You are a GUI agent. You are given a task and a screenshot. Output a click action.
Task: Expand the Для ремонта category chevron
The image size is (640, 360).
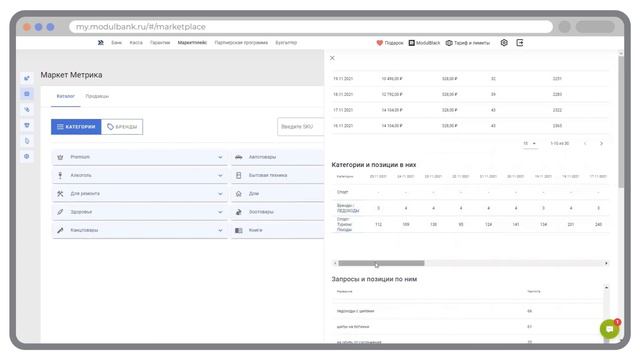point(220,194)
